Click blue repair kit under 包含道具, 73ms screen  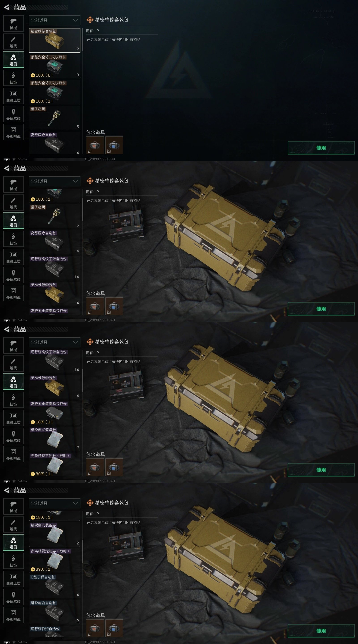click(114, 145)
